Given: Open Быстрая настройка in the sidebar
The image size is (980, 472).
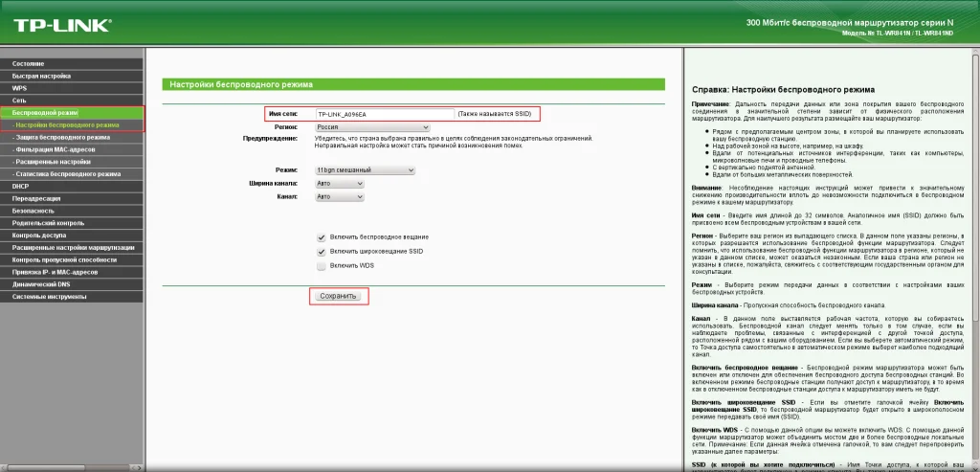Looking at the screenshot, I should pos(71,76).
